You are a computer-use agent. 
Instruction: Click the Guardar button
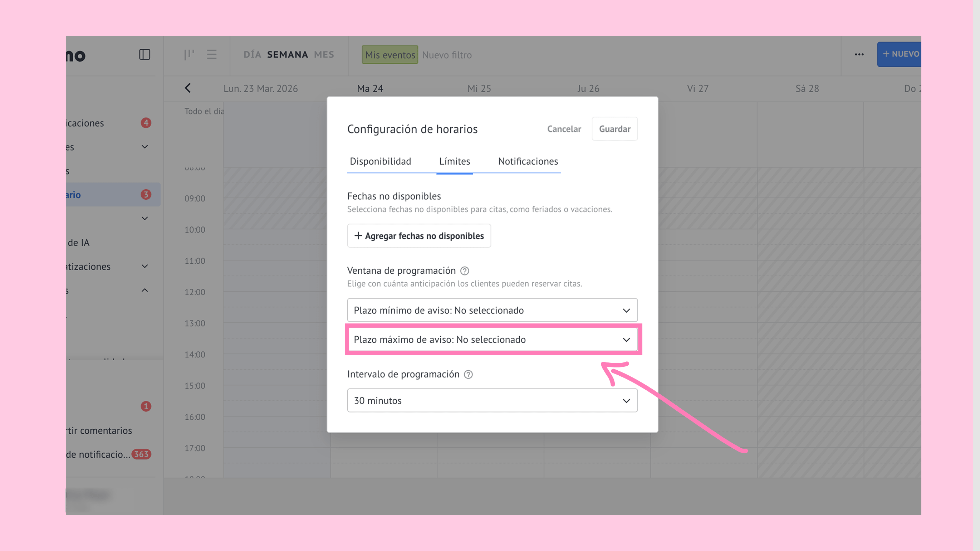(614, 129)
